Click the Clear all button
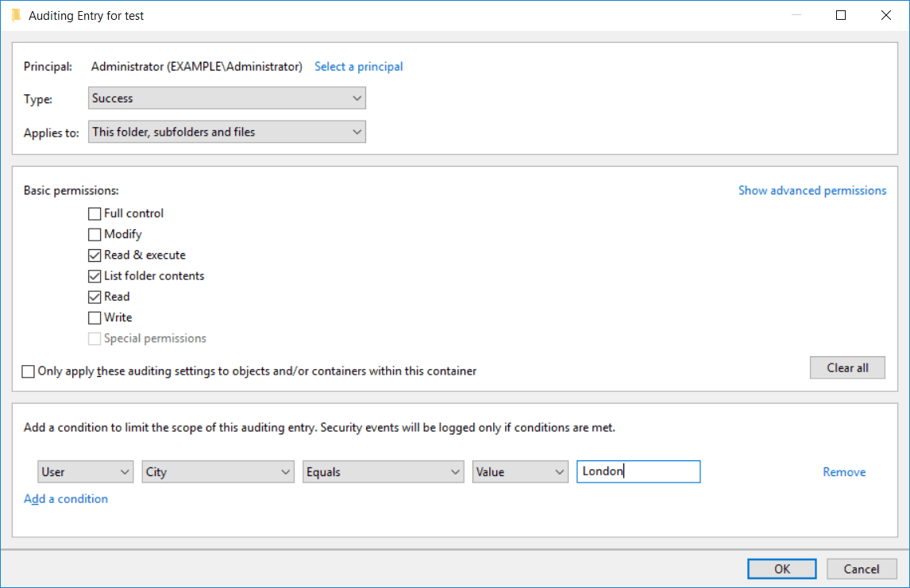The width and height of the screenshot is (910, 588). [847, 367]
